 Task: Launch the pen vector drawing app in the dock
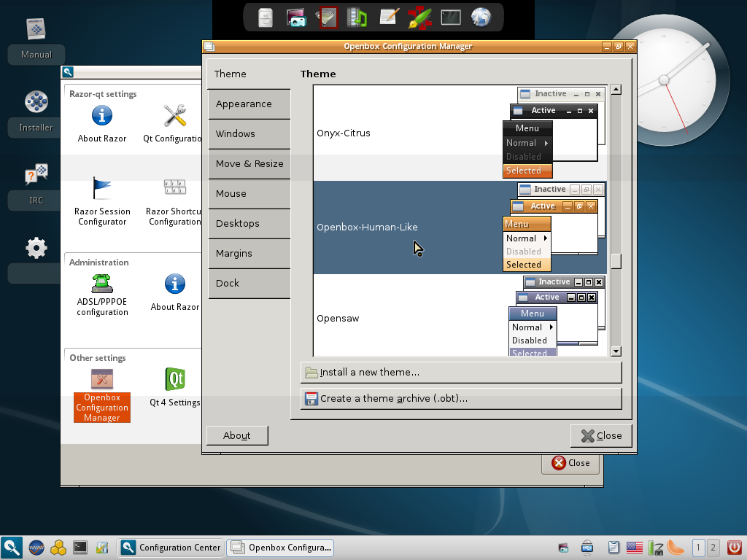tap(419, 17)
